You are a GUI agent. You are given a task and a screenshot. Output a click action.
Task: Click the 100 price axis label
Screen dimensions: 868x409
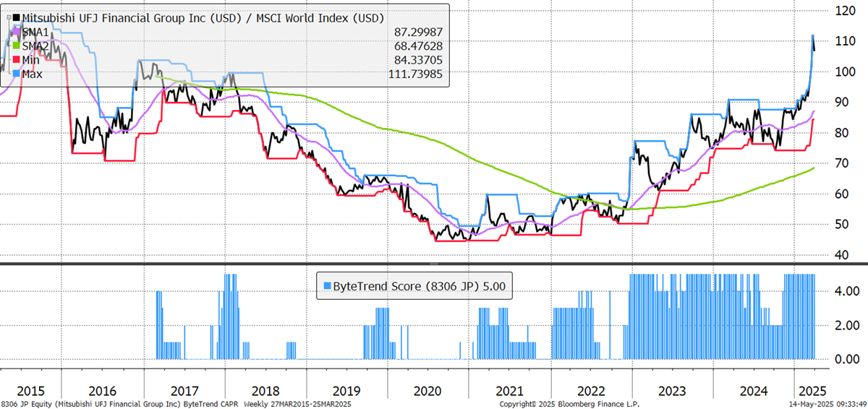pyautogui.click(x=847, y=72)
